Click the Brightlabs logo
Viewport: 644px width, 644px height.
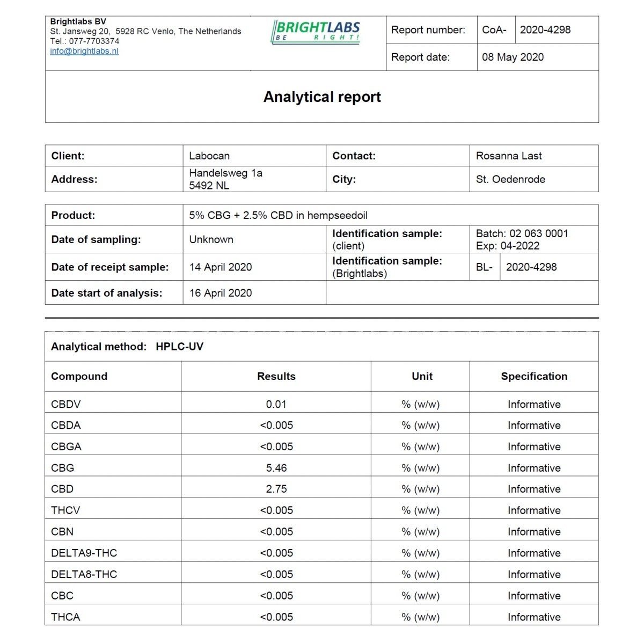tap(316, 32)
